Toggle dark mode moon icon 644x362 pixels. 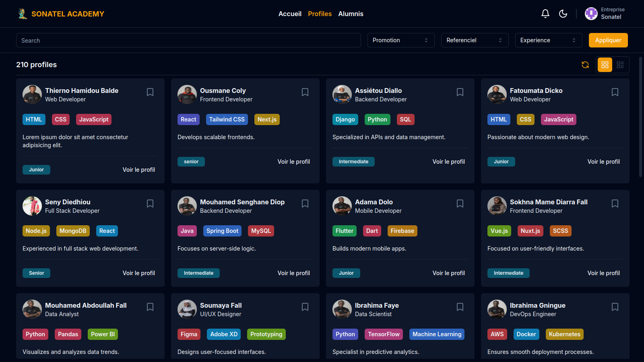[563, 14]
